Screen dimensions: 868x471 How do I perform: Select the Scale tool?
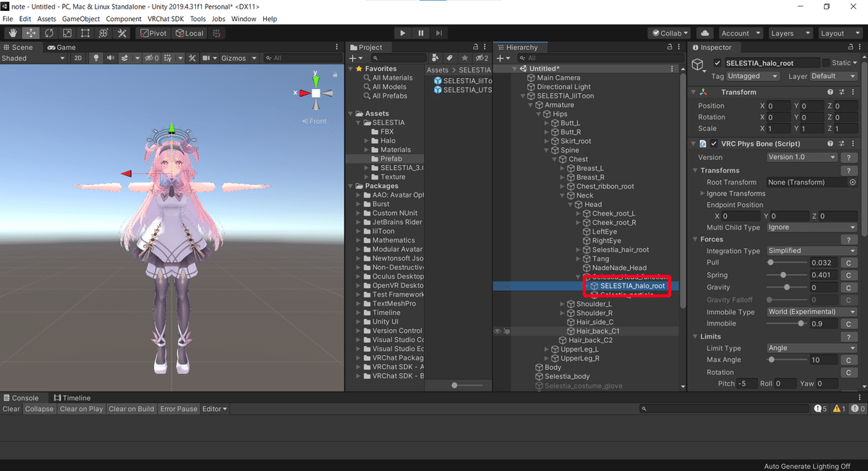point(67,33)
